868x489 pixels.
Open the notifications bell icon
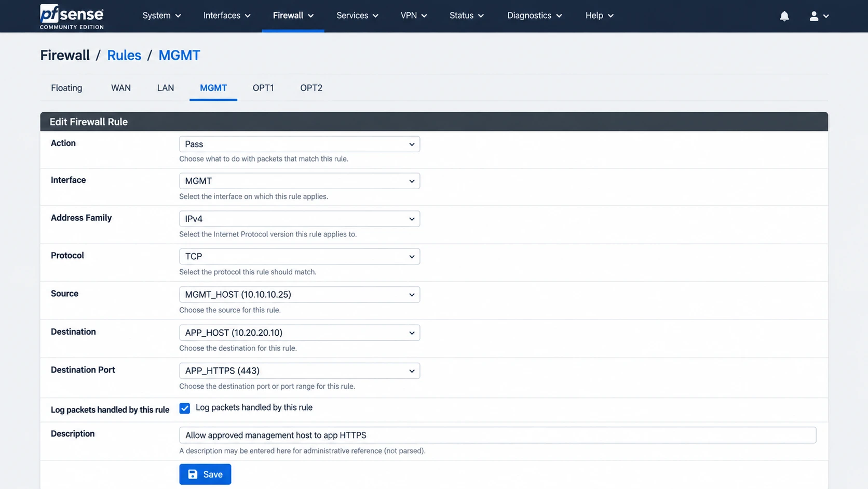784,16
